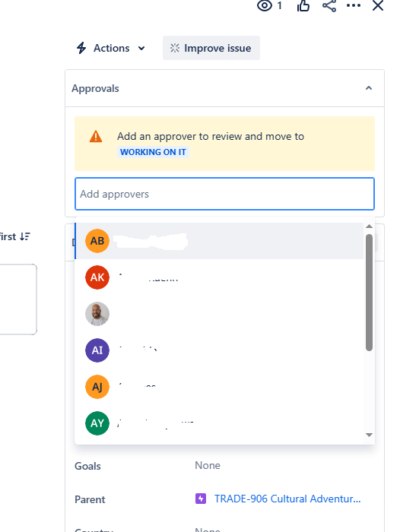Collapse the Approvals section chevron
The image size is (400, 532).
tap(369, 88)
